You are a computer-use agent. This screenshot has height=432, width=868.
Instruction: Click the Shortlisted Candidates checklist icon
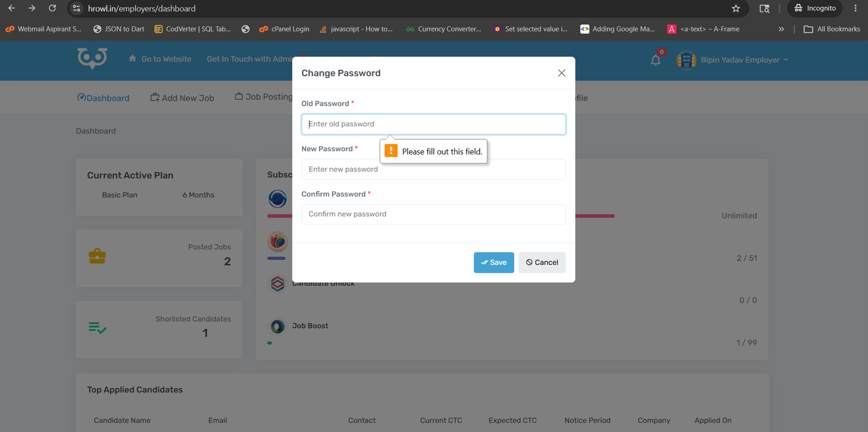point(98,328)
